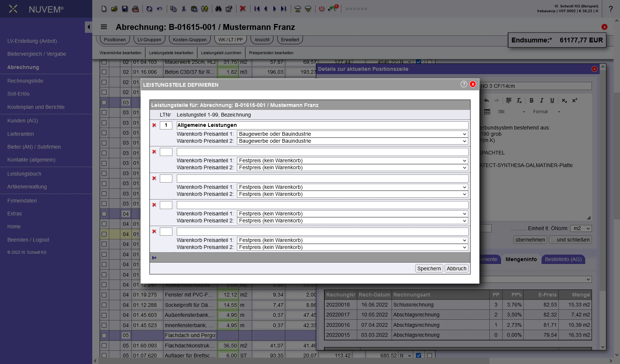The width and height of the screenshot is (620, 364).
Task: Click übernehmen button in details panel
Action: pyautogui.click(x=530, y=240)
